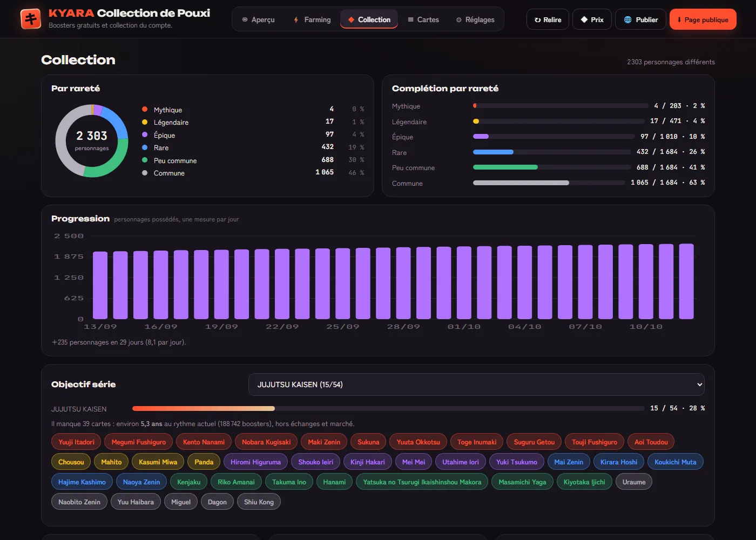This screenshot has height=540, width=756.
Task: Select the Uraume character chip
Action: (x=634, y=482)
